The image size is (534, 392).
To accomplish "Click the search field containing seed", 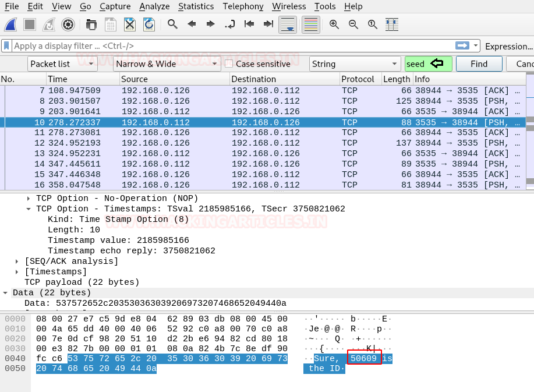I will click(x=429, y=64).
